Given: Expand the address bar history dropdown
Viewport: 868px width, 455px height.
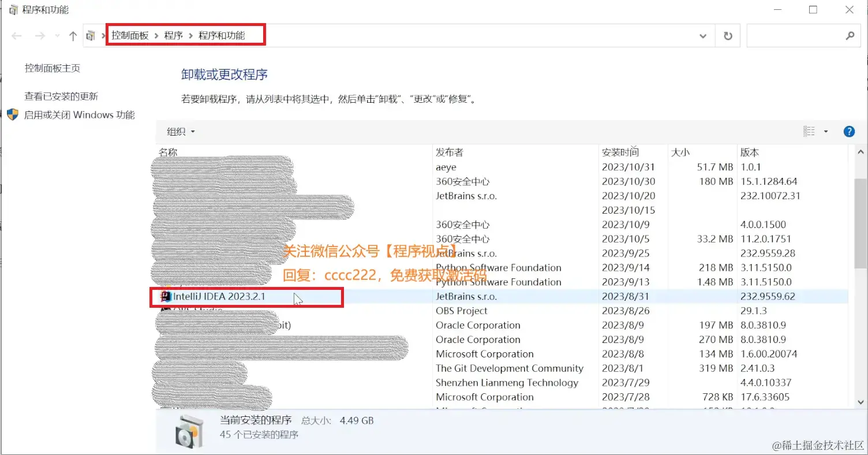Looking at the screenshot, I should (703, 36).
